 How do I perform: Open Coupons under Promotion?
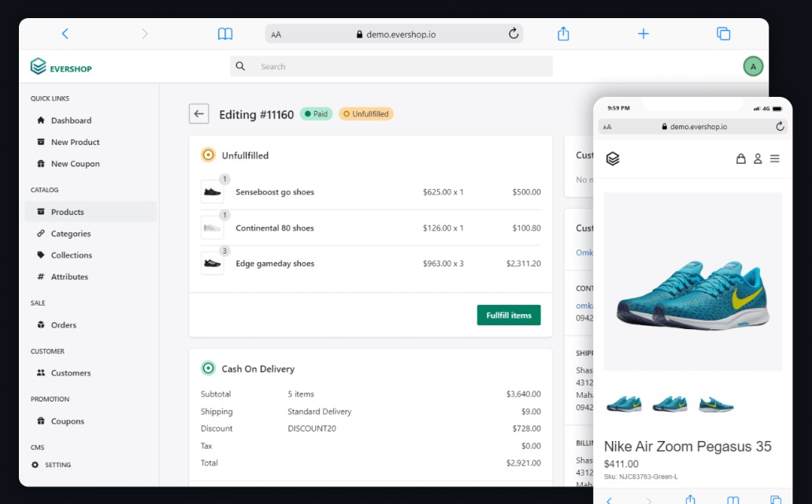click(67, 421)
